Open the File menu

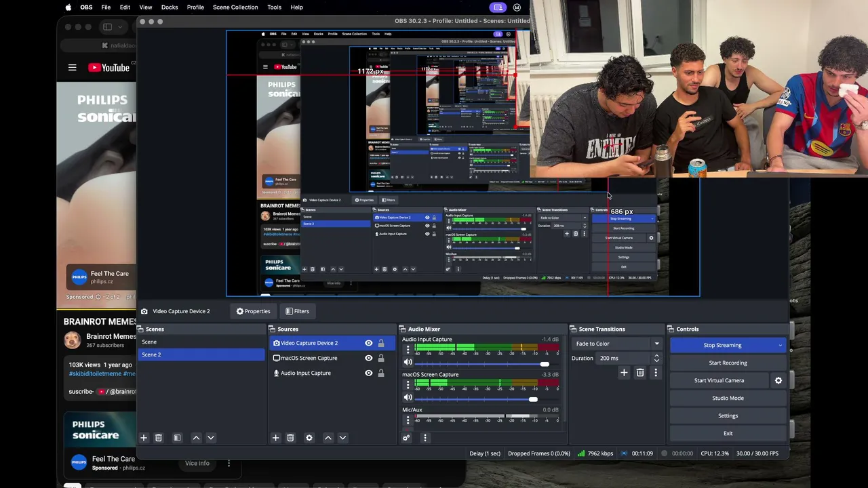106,7
